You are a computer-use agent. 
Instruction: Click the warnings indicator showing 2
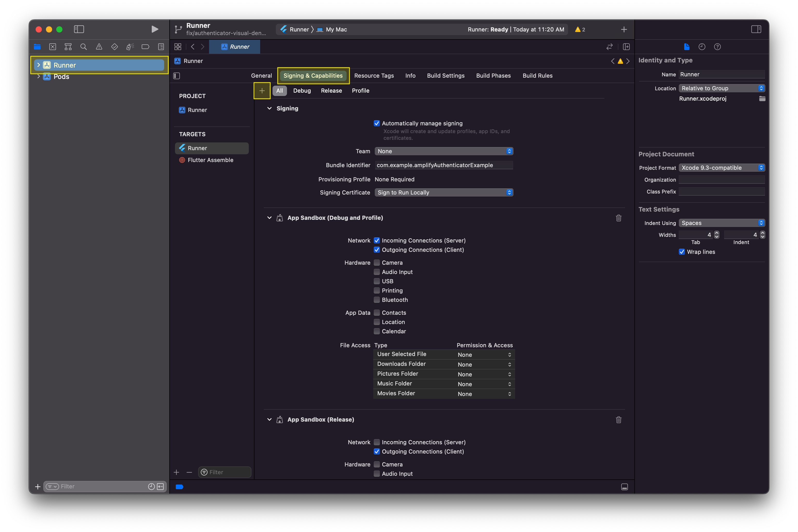coord(580,29)
